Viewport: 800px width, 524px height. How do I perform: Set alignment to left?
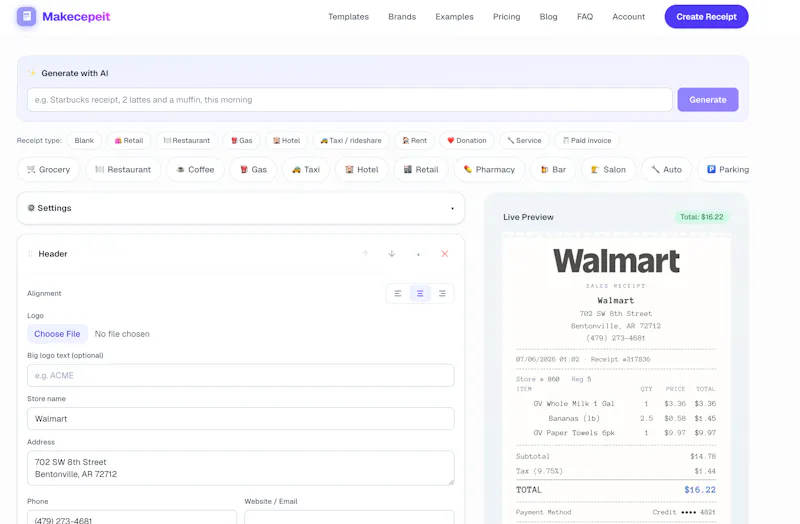pos(398,293)
